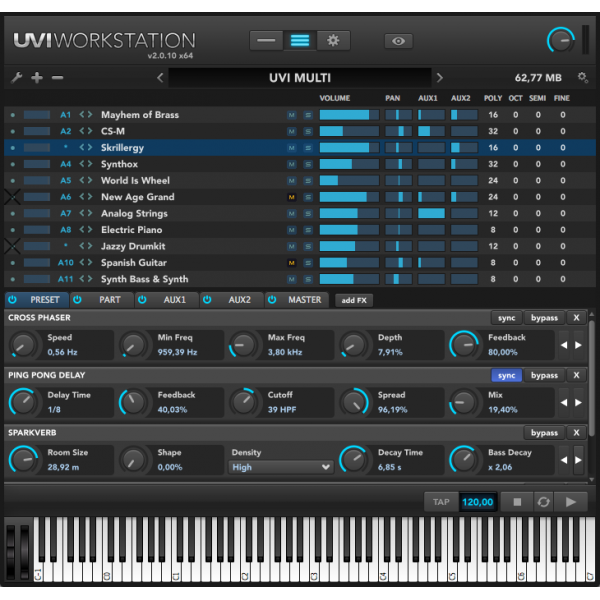Switch to the AUX2 effects tab

(232, 300)
